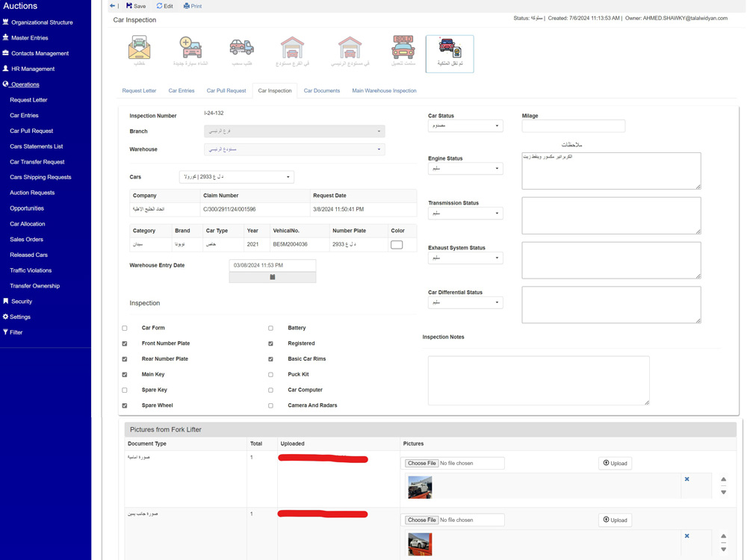Collapse the Operations sidebar menu
The height and width of the screenshot is (560, 747).
[x=25, y=84]
